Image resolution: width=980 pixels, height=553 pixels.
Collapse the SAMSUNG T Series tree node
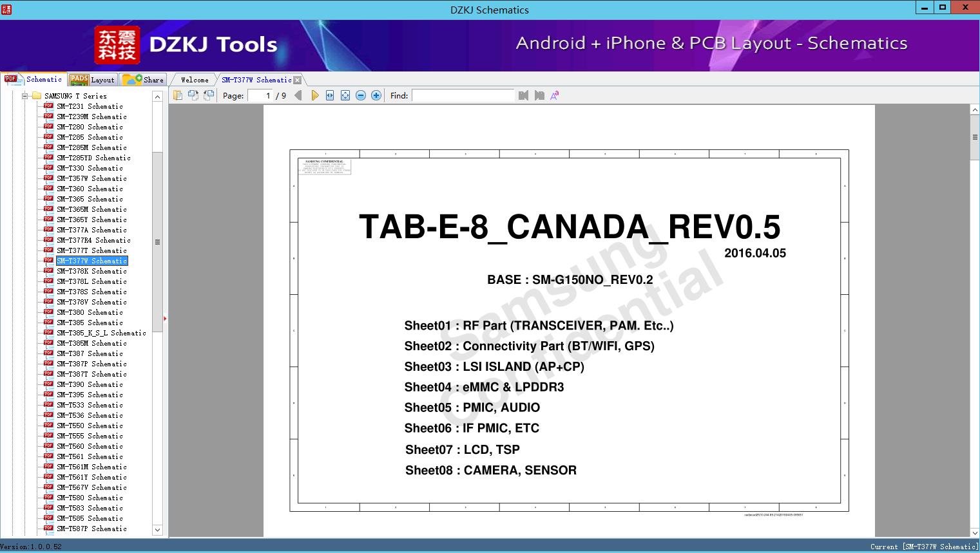[25, 96]
